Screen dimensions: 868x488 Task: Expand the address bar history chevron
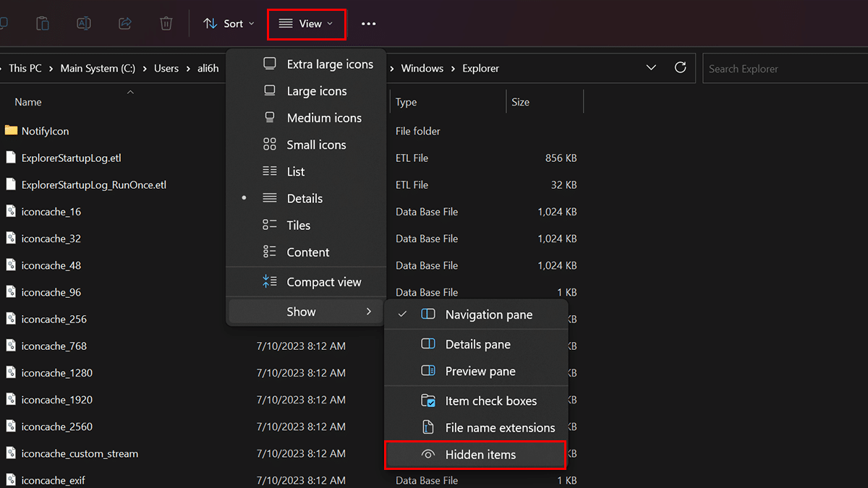[x=651, y=68]
